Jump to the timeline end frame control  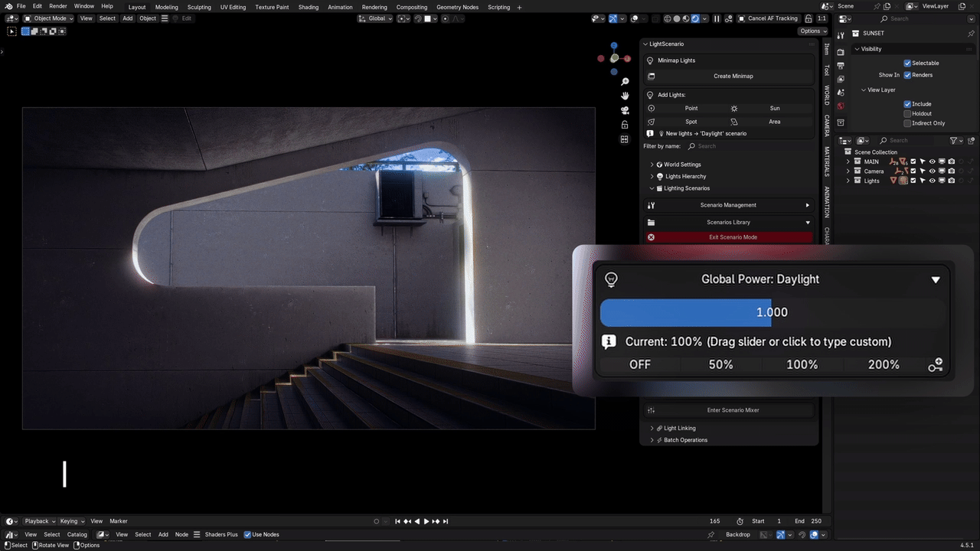[x=446, y=521]
